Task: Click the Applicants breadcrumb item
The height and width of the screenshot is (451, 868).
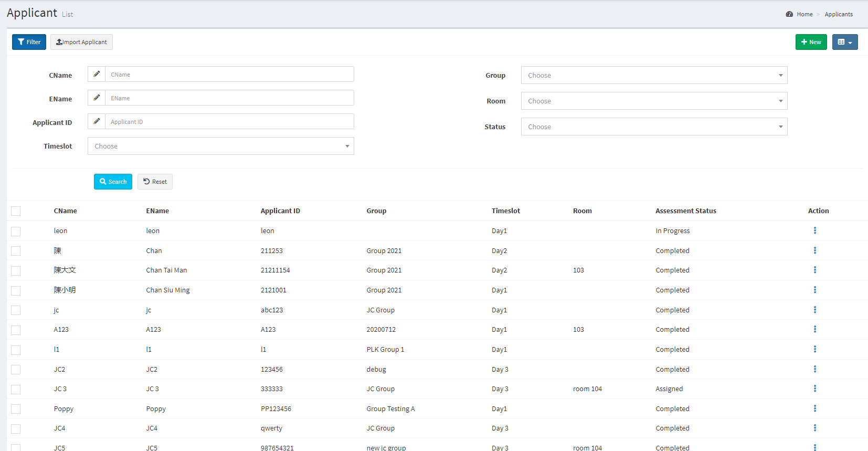Action: pyautogui.click(x=838, y=14)
